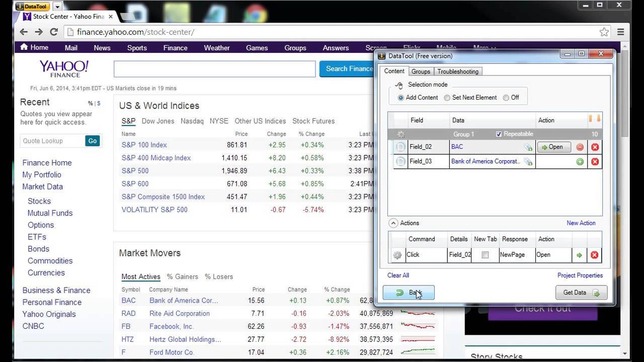The width and height of the screenshot is (644, 362).
Task: Select the Content tab
Action: pyautogui.click(x=394, y=71)
